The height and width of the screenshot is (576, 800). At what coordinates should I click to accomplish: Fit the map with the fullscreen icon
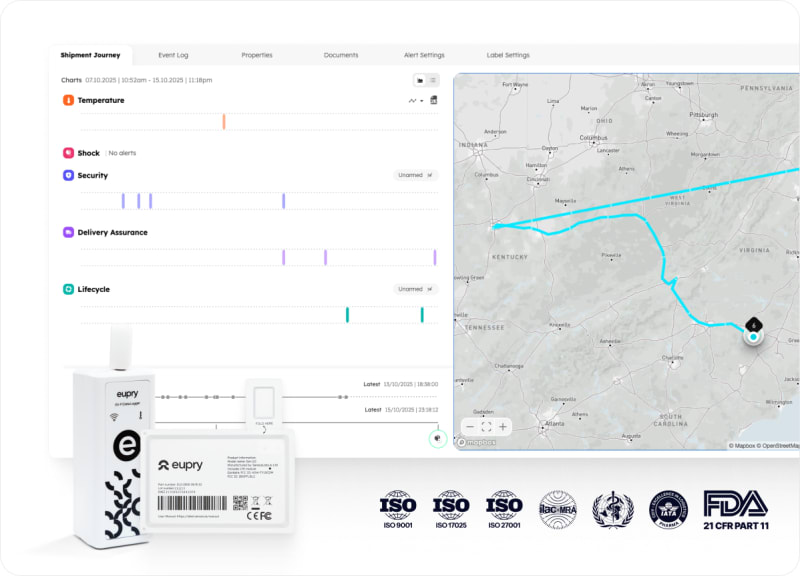(x=486, y=427)
